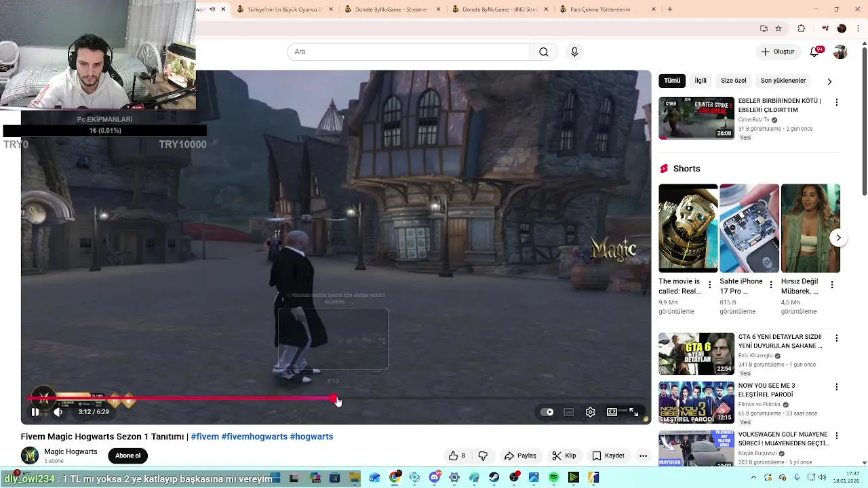The height and width of the screenshot is (488, 868).
Task: Toggle the autoplay switch in the player
Action: coord(547,412)
